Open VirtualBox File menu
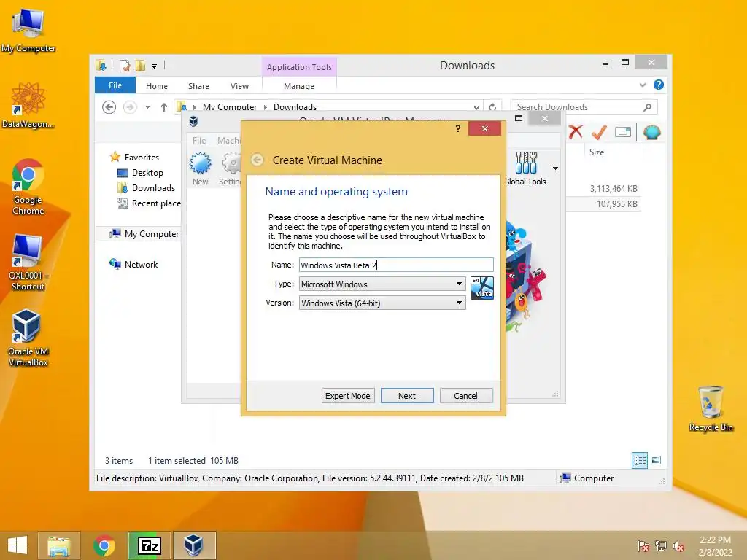747x560 pixels. click(x=199, y=141)
